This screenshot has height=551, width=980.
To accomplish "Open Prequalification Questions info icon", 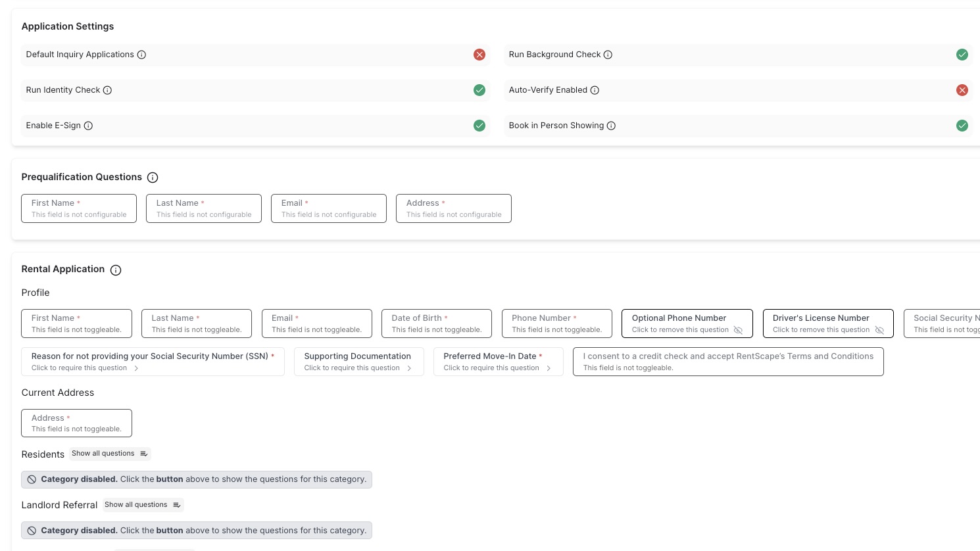I will 153,178.
